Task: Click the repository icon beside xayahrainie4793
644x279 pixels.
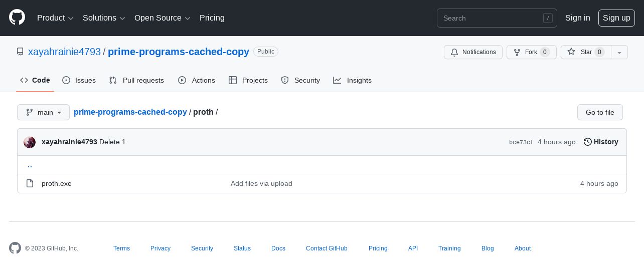Action: (20, 52)
